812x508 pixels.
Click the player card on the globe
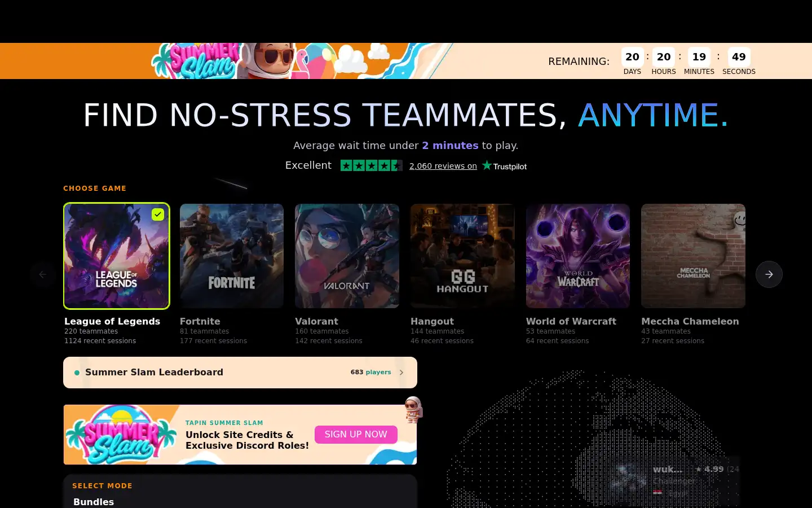pyautogui.click(x=674, y=481)
